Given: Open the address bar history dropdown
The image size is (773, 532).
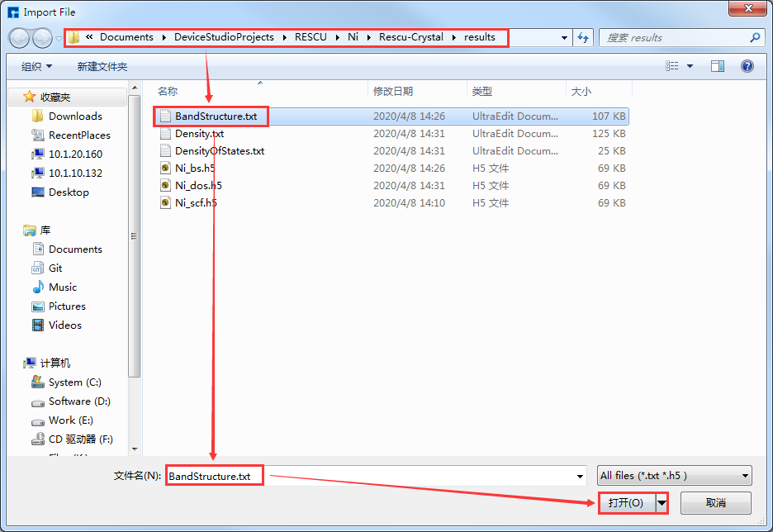Looking at the screenshot, I should coord(564,38).
